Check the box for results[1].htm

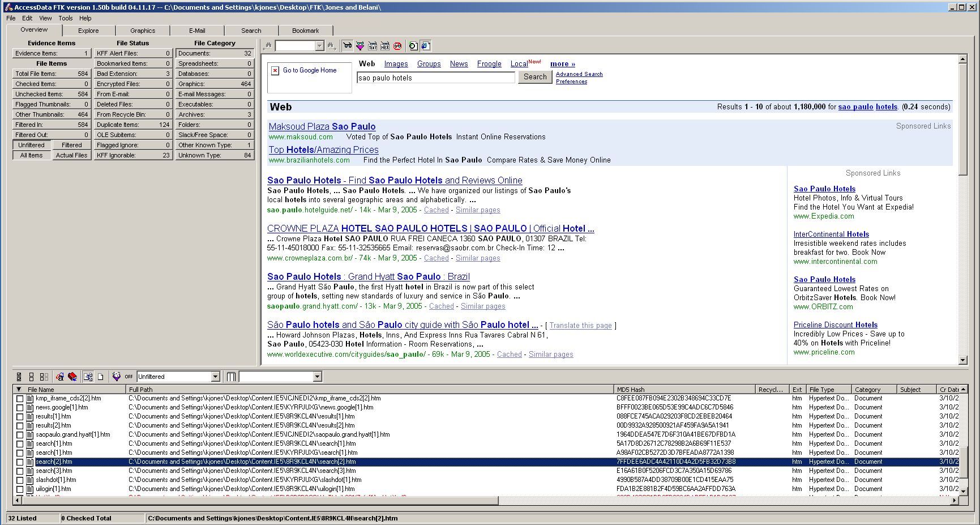[20, 417]
